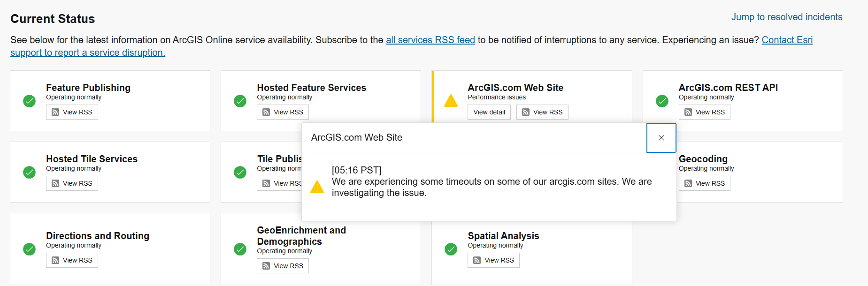Click yellow warning icon beside ArcGIS.com Web Site card
The image size is (868, 286).
coord(451,101)
